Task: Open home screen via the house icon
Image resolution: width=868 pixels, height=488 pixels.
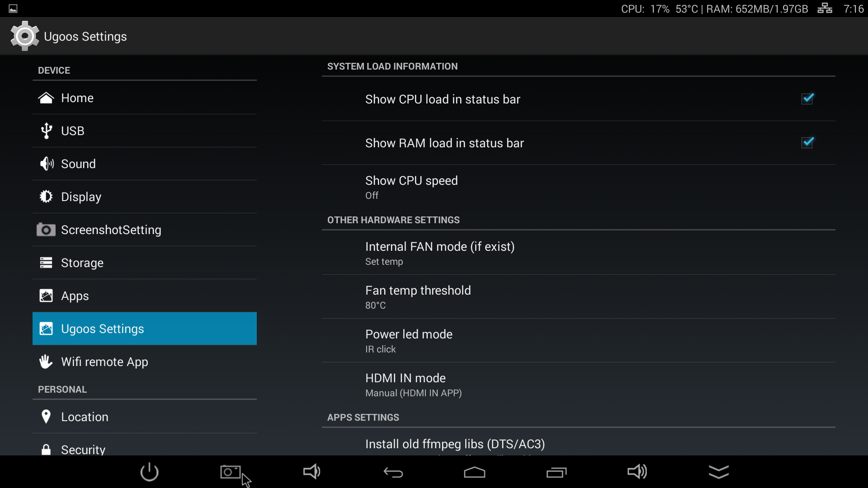Action: point(475,472)
